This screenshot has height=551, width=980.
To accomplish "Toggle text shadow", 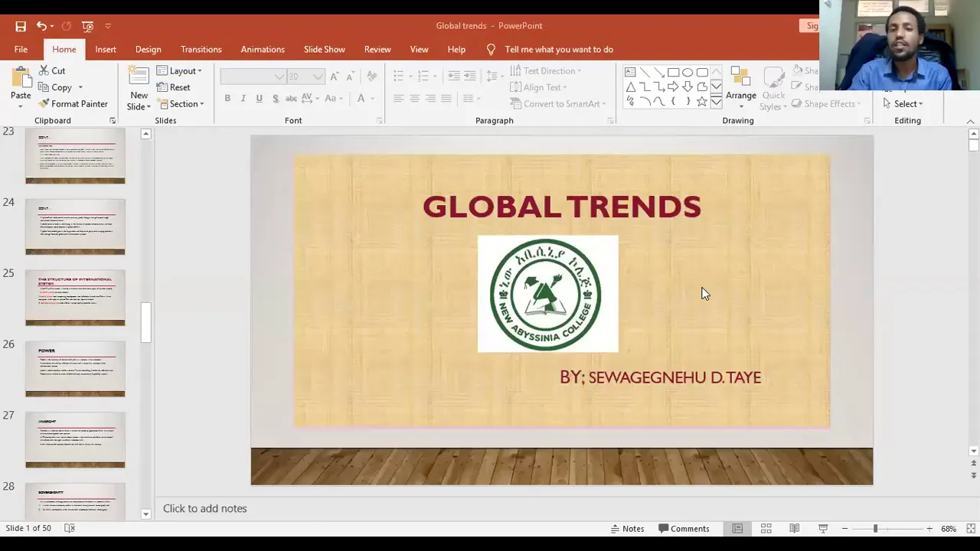I will click(276, 98).
